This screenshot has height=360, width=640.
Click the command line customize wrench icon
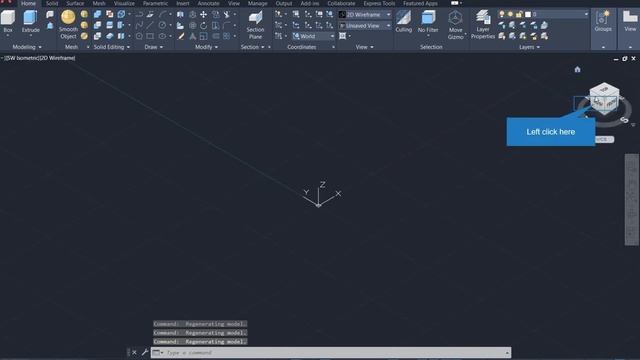(144, 352)
